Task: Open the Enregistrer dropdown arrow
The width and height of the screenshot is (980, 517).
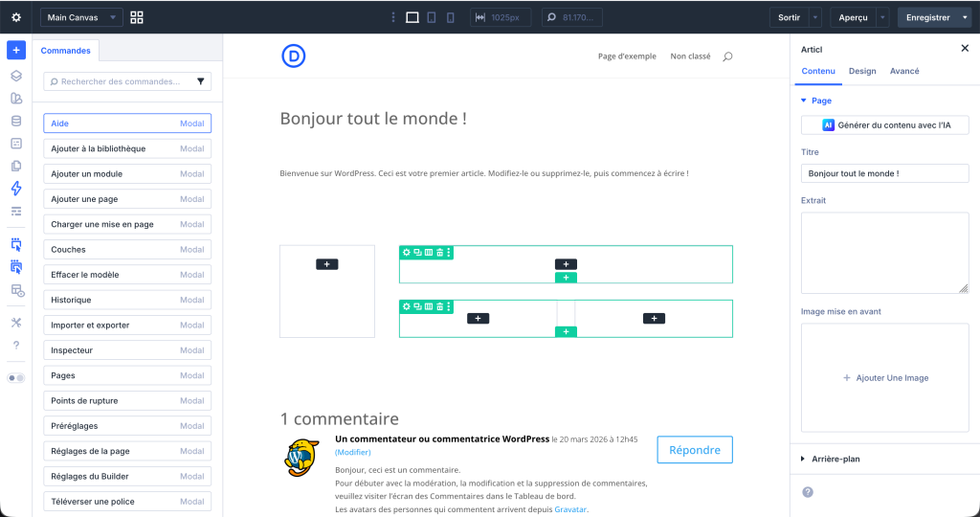Action: [x=965, y=17]
